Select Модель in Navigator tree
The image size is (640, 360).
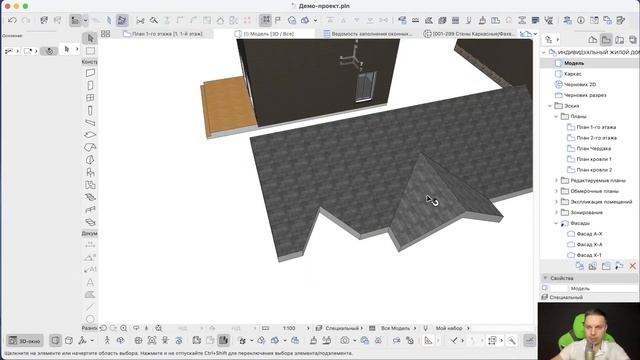[x=574, y=63]
